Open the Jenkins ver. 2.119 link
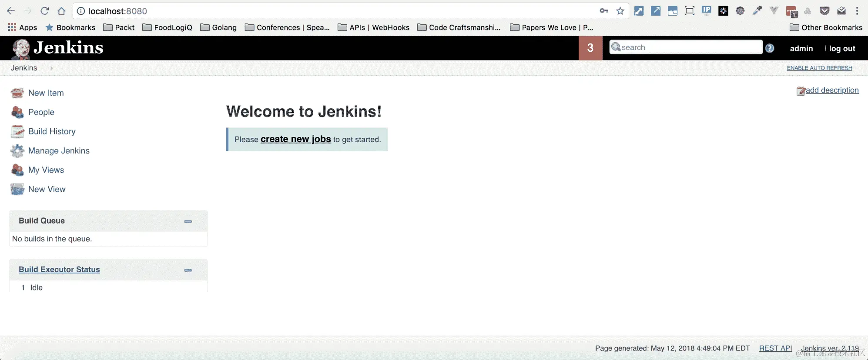This screenshot has height=360, width=868. coord(830,348)
